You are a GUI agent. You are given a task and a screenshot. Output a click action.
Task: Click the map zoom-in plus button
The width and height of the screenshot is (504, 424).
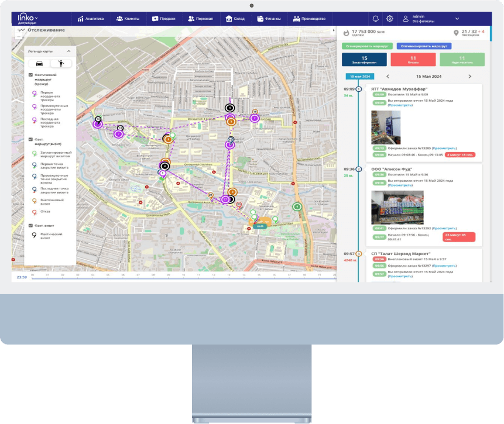point(18,30)
